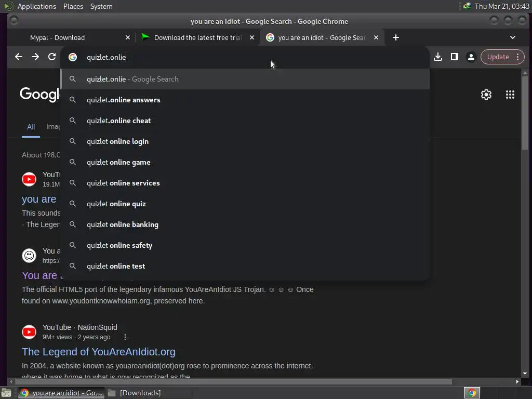The image size is (532, 399).
Task: Click the show desktop icon in bottom panel
Action: 6,393
